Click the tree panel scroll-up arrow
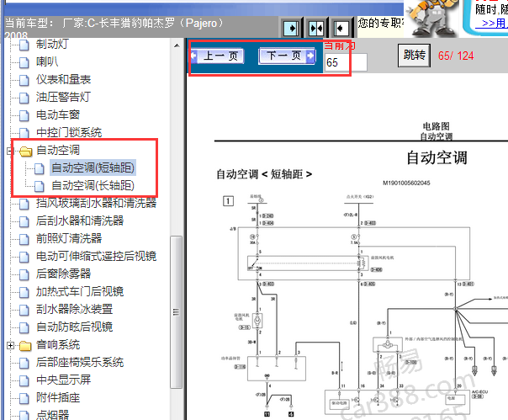Image resolution: width=508 pixels, height=420 pixels. (x=177, y=45)
